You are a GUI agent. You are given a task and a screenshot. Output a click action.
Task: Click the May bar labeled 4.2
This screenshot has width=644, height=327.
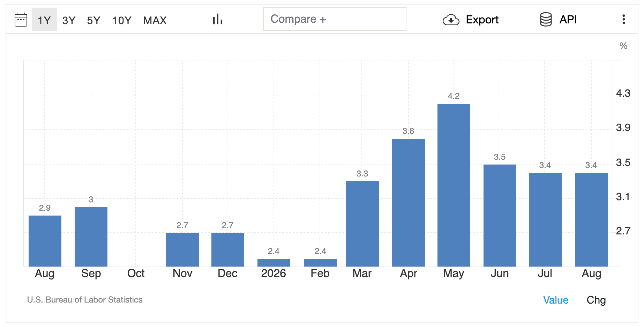tap(454, 185)
